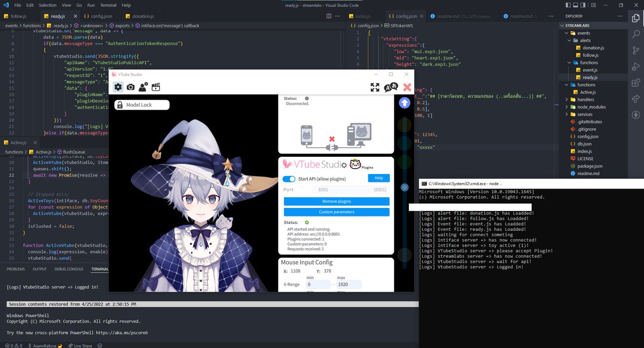Viewport: 644px width, 348px height.
Task: Toggle the Start API (allow plugins) switch
Action: point(289,179)
